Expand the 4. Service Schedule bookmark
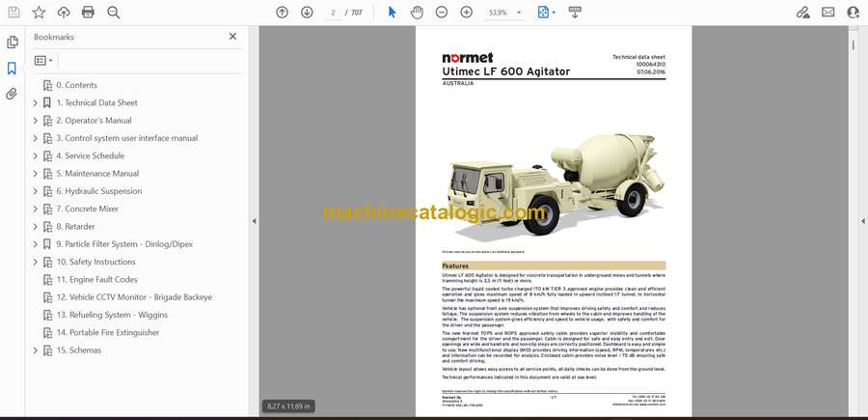The height and width of the screenshot is (420, 868). click(36, 155)
